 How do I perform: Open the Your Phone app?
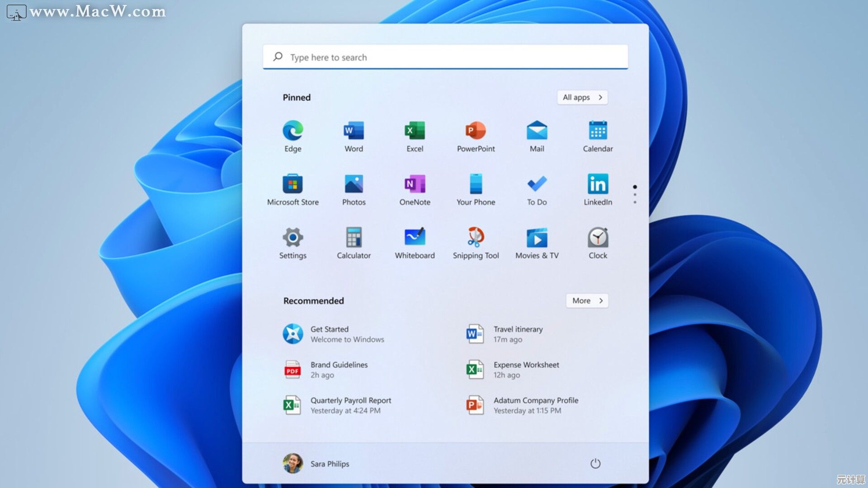pos(475,187)
